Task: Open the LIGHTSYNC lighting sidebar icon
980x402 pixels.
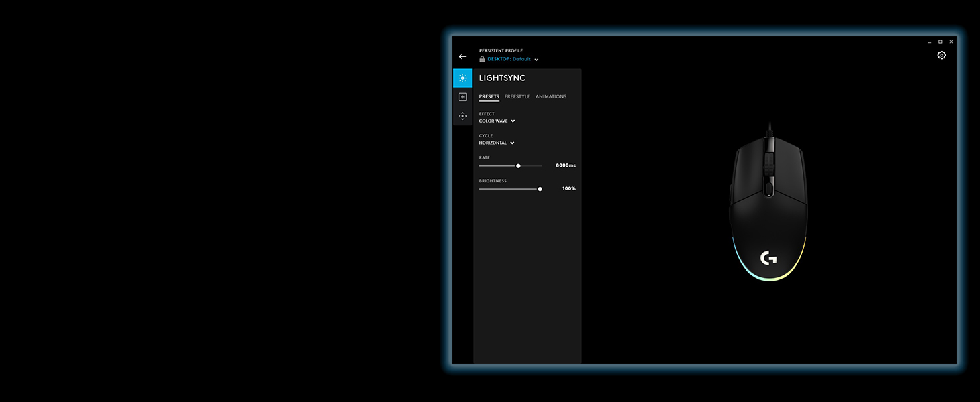Action: (463, 78)
